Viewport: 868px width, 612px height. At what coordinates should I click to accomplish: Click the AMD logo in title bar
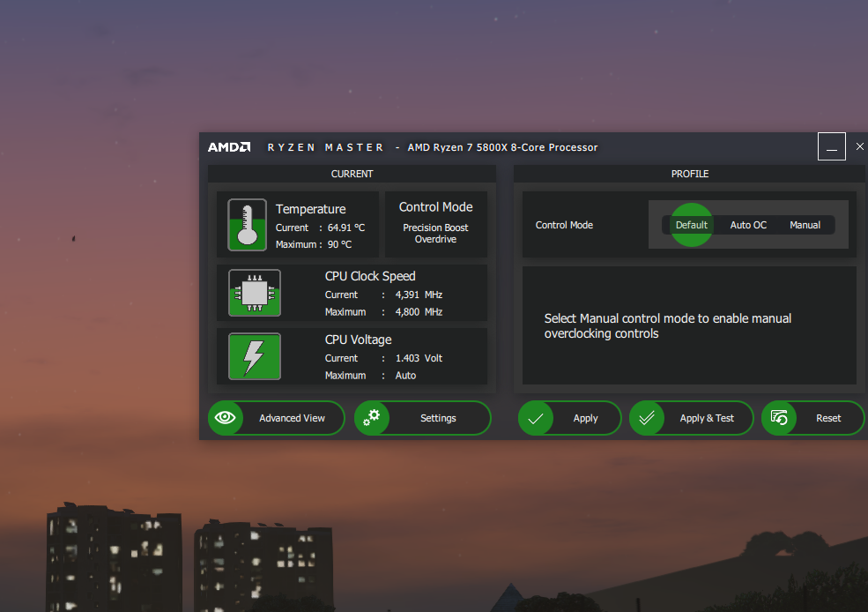click(x=229, y=147)
